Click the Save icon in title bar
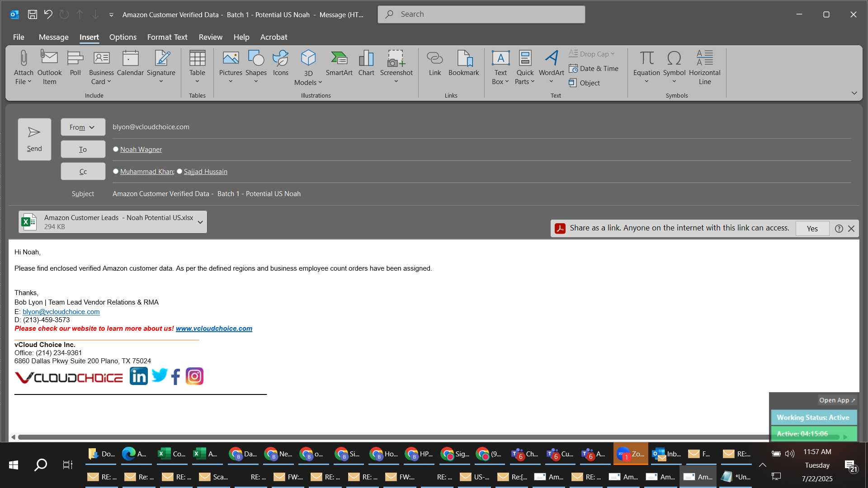 click(x=33, y=14)
